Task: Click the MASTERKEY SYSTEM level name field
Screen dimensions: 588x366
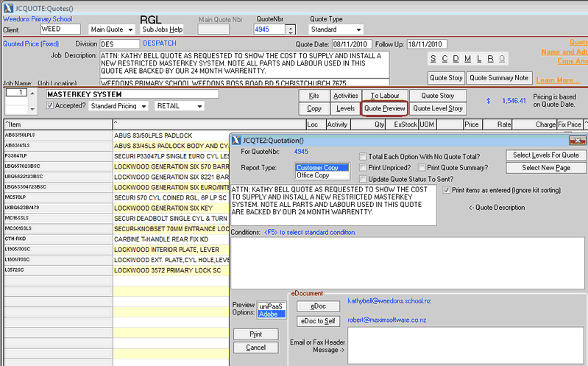Action: (132, 94)
